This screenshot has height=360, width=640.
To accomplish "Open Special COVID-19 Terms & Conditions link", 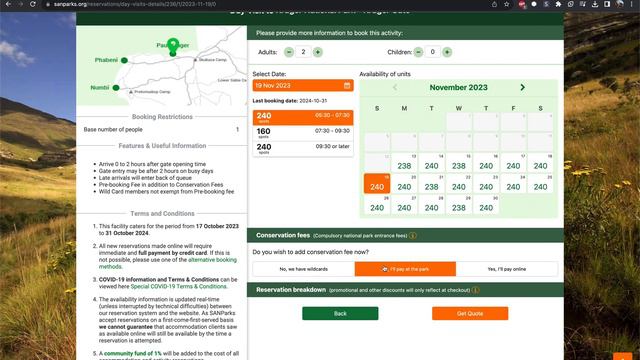I will pyautogui.click(x=178, y=287).
